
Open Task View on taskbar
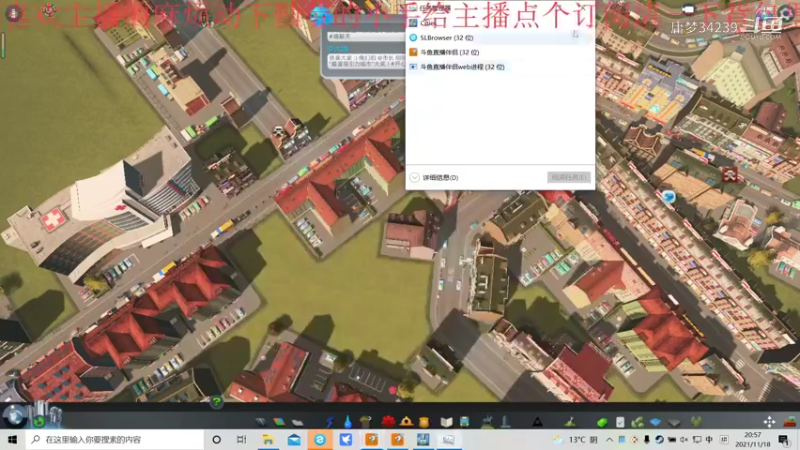click(242, 439)
